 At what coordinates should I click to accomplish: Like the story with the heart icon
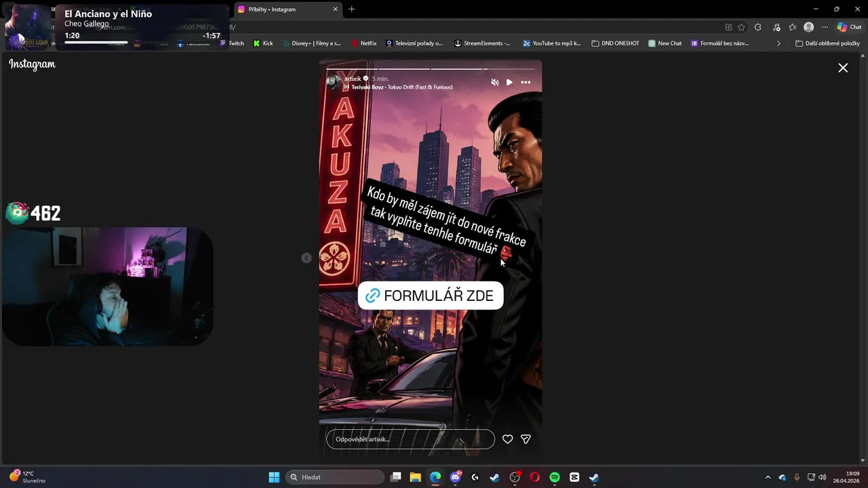(x=507, y=439)
